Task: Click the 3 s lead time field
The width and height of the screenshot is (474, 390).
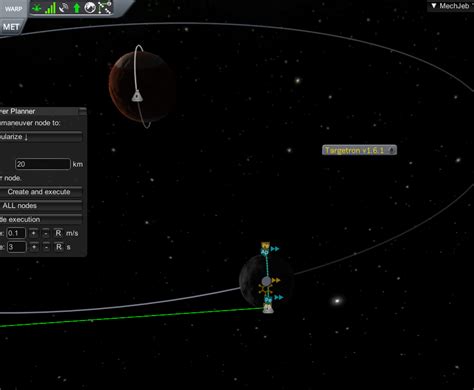Action: 16,247
